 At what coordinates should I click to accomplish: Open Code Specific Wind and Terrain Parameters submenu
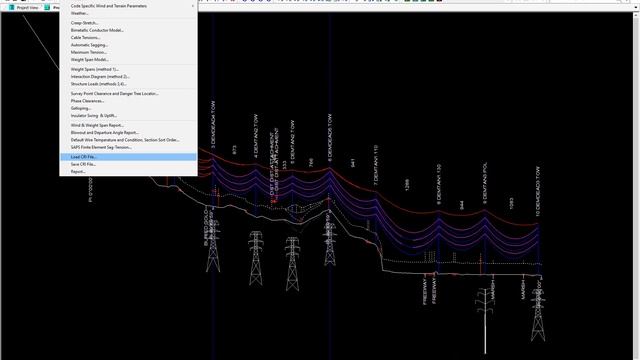[129, 6]
